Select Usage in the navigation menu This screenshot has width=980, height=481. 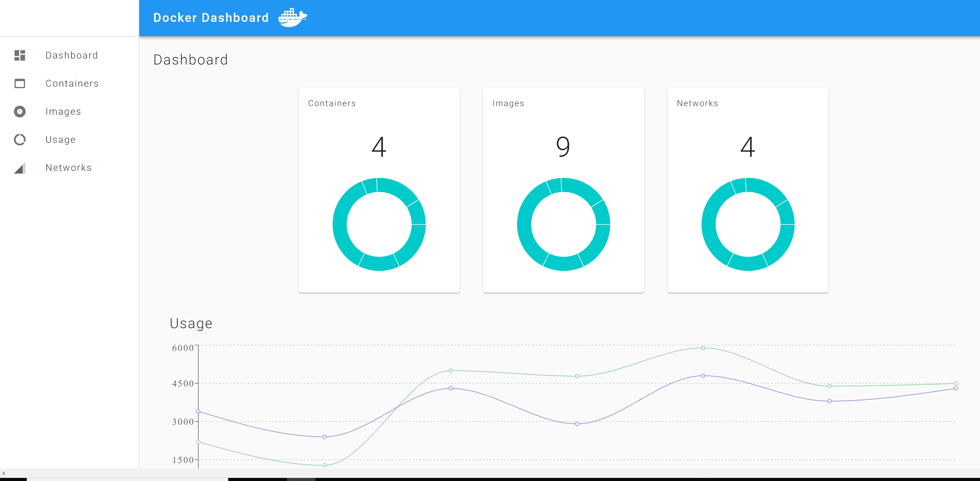click(x=60, y=140)
